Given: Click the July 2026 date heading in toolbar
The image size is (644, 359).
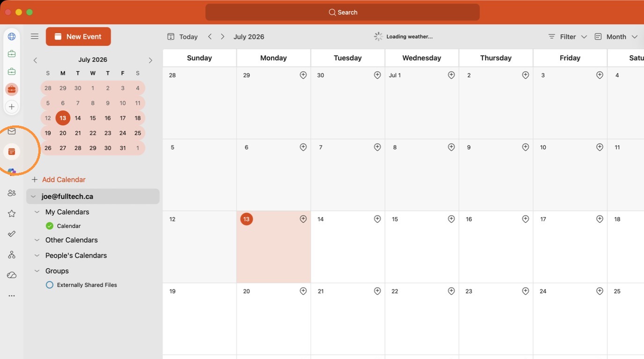Looking at the screenshot, I should 249,37.
